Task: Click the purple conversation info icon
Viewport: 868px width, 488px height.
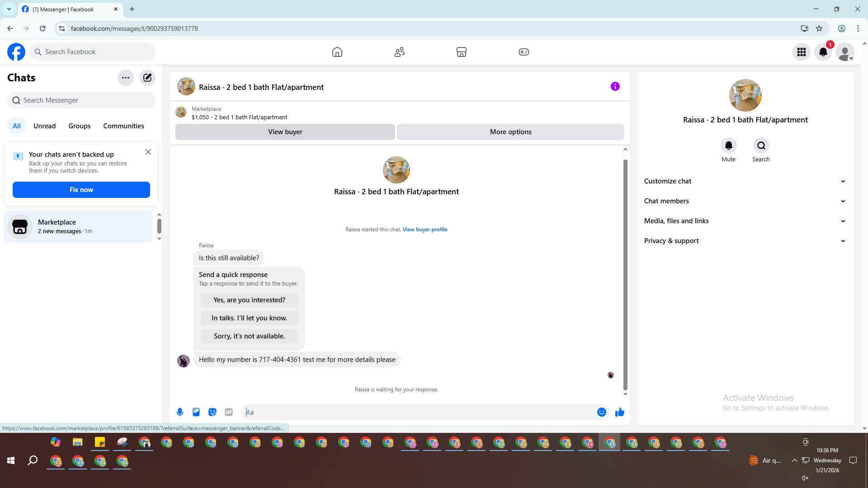Action: pos(615,86)
